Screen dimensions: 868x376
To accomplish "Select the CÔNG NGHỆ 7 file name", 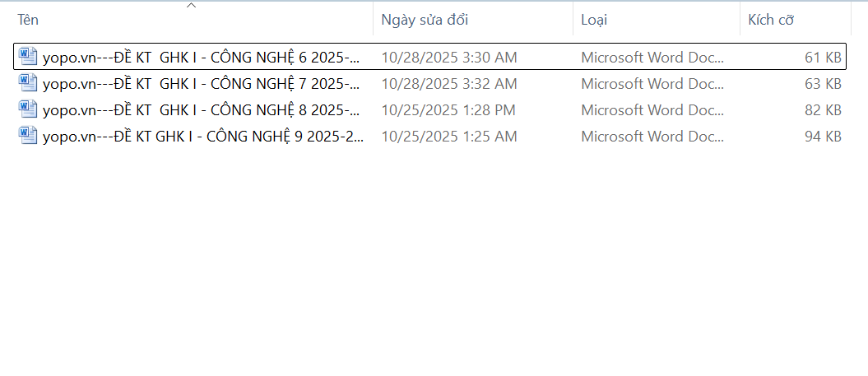I will coord(202,84).
